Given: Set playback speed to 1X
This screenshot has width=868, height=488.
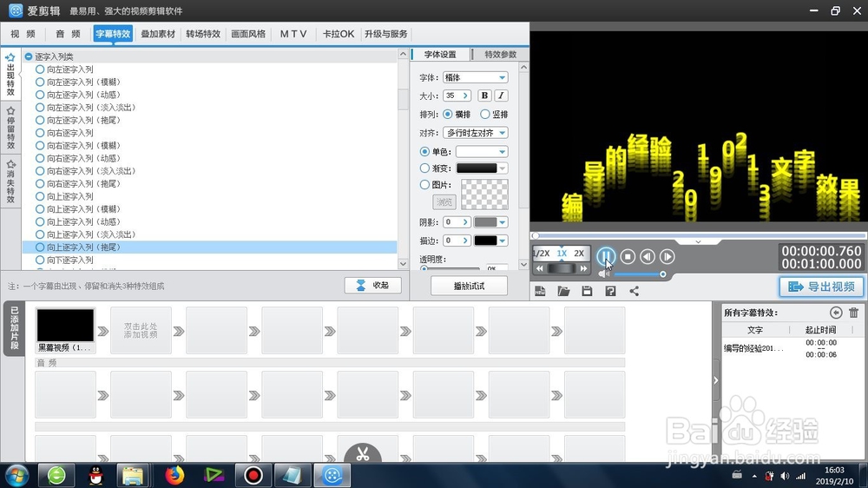Looking at the screenshot, I should [x=562, y=254].
